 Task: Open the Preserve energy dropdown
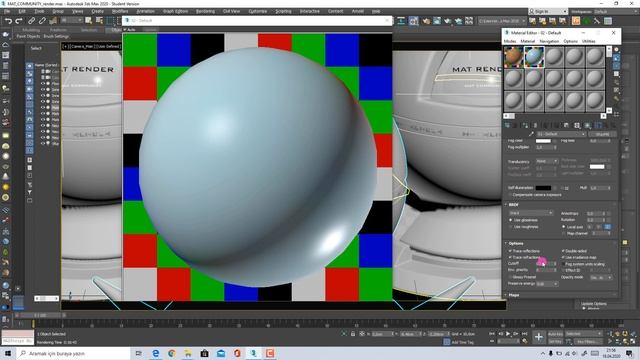pos(547,284)
